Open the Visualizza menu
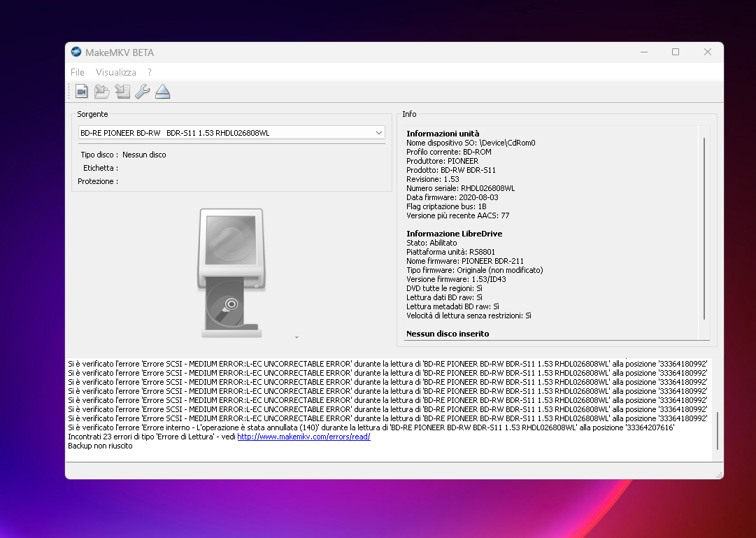 (x=115, y=72)
